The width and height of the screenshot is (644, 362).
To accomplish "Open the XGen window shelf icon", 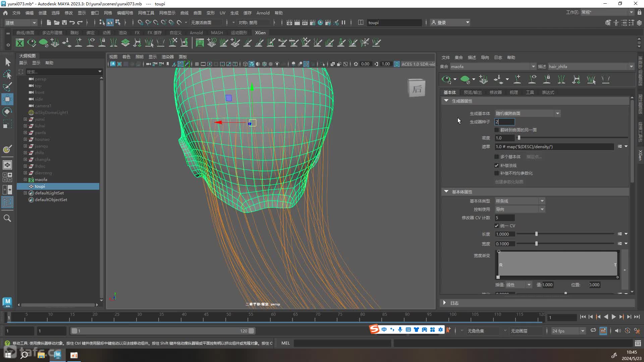I will click(20, 43).
